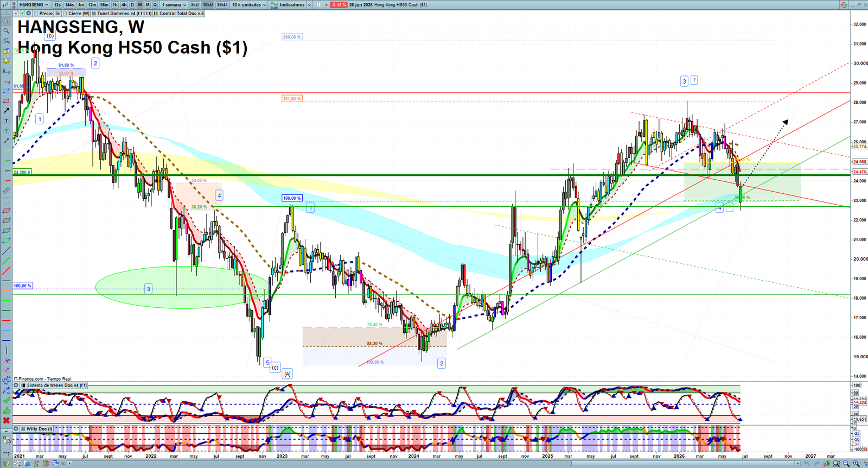Click the red plus add-indicator icon
This screenshot has width=868, height=468.
click(16, 13)
